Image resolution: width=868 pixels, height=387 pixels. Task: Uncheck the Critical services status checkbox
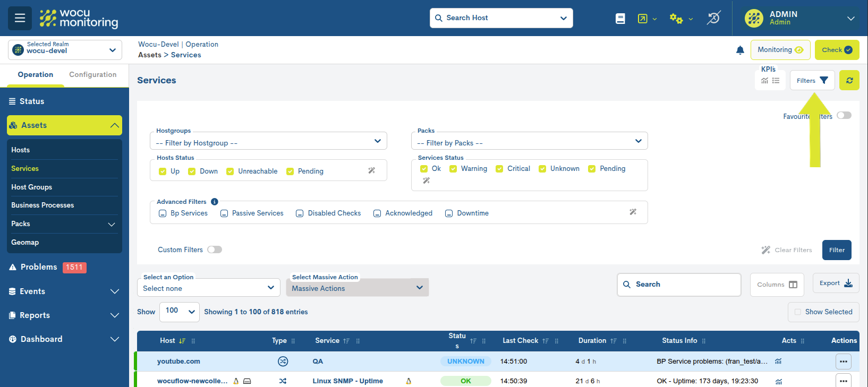point(499,169)
